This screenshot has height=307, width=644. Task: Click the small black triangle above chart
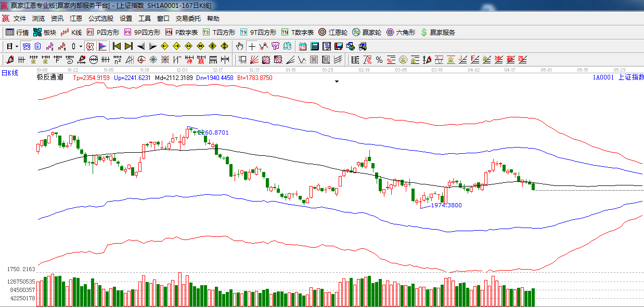click(x=337, y=82)
